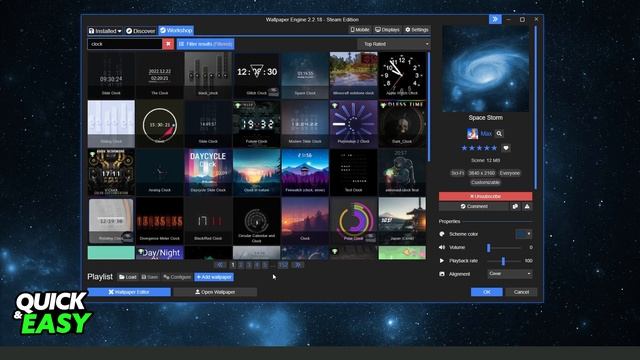Go to the previous results page
Viewport: 640px width, 360px height.
tap(220, 265)
